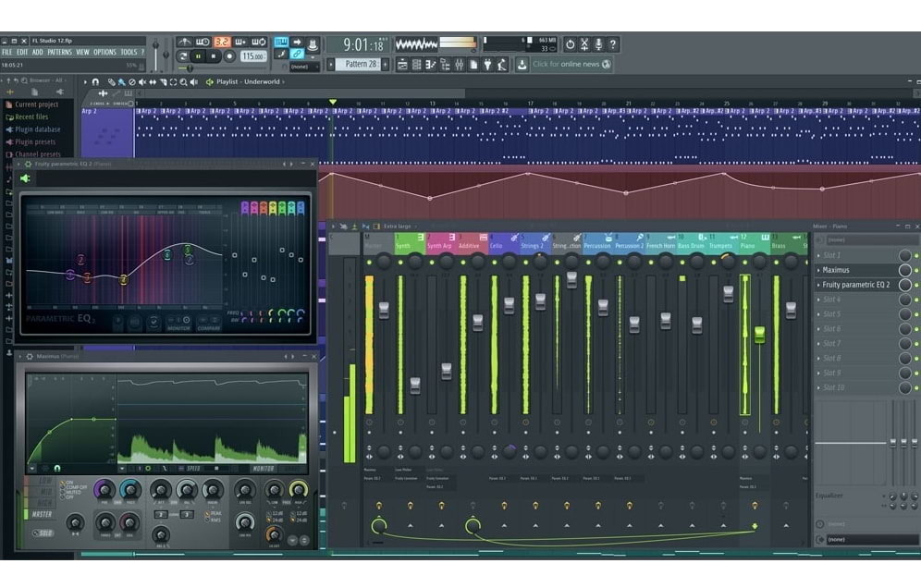Open the PATTERNS menu
Viewport: 921px width, 588px height.
(x=59, y=53)
